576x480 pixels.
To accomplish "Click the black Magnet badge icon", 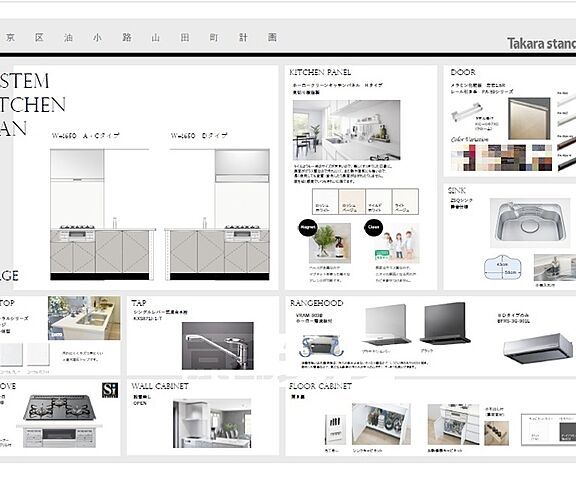I will [307, 227].
